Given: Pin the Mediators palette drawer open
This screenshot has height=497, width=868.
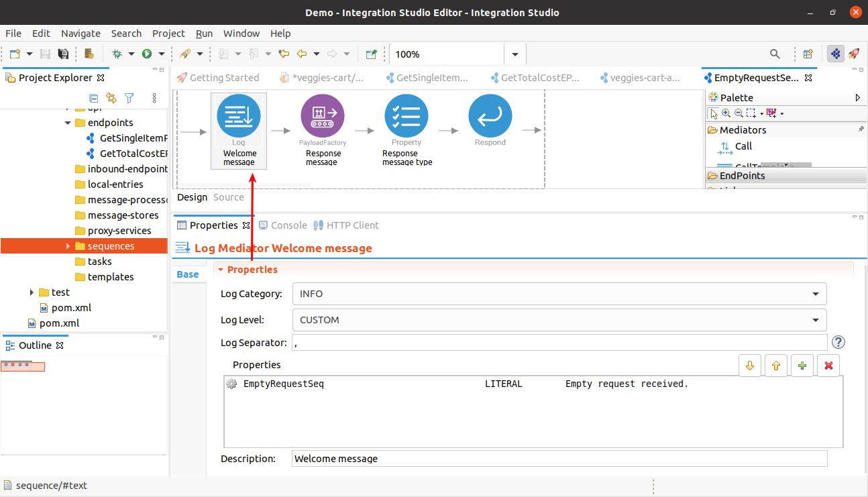Looking at the screenshot, I should 861,129.
